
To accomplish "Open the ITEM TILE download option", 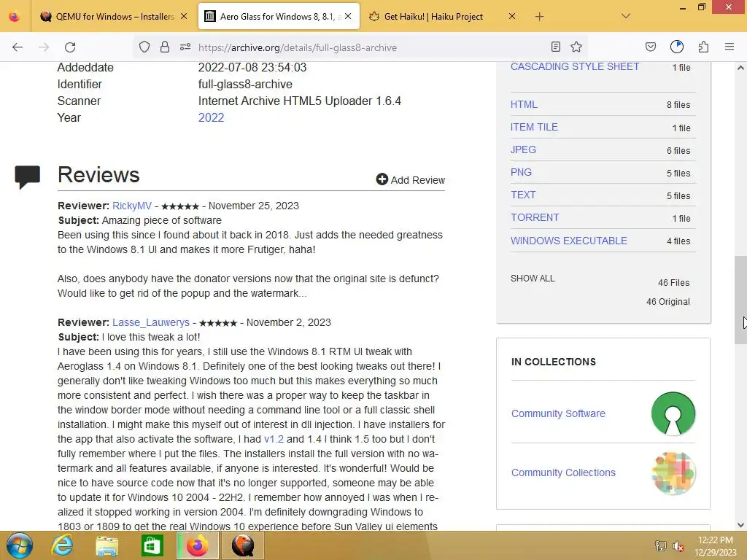I will pos(534,127).
